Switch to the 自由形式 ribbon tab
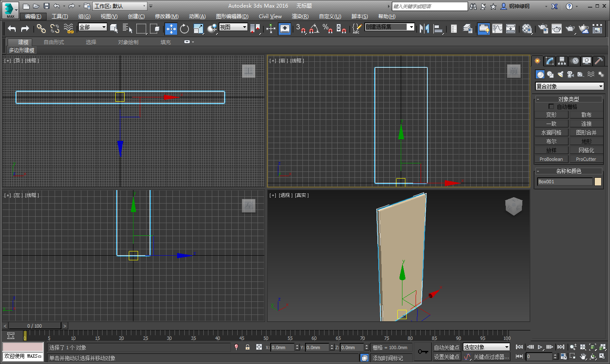The width and height of the screenshot is (610, 364). [54, 42]
